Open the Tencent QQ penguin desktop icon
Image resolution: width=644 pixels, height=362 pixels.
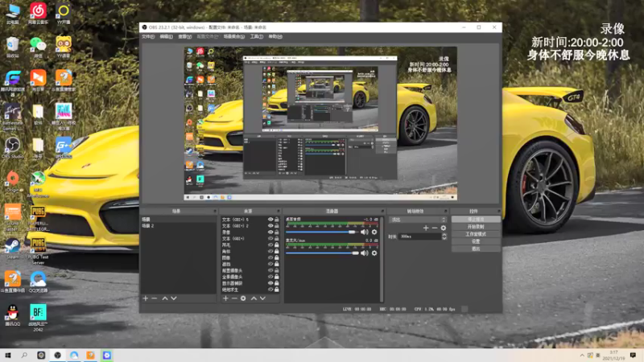(12, 315)
